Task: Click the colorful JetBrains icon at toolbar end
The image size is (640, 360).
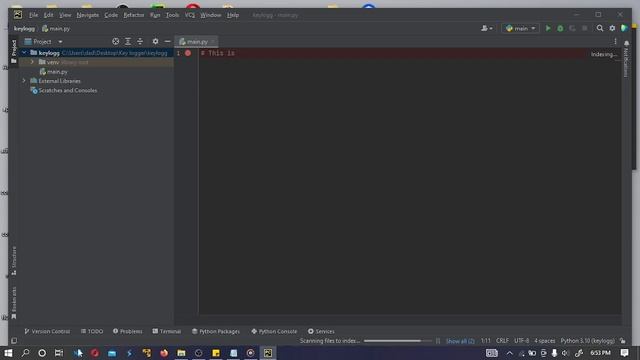Action: point(624,28)
